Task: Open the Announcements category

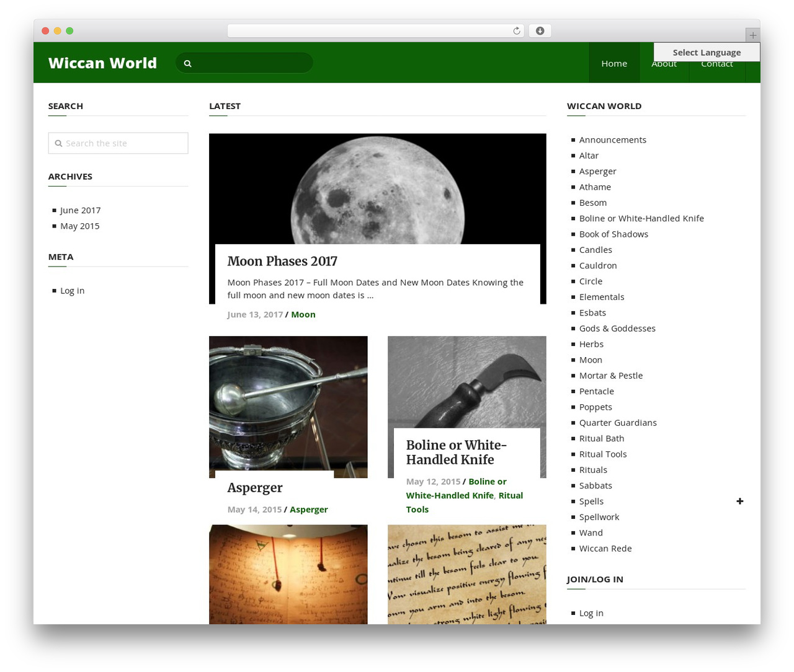Action: click(x=612, y=139)
